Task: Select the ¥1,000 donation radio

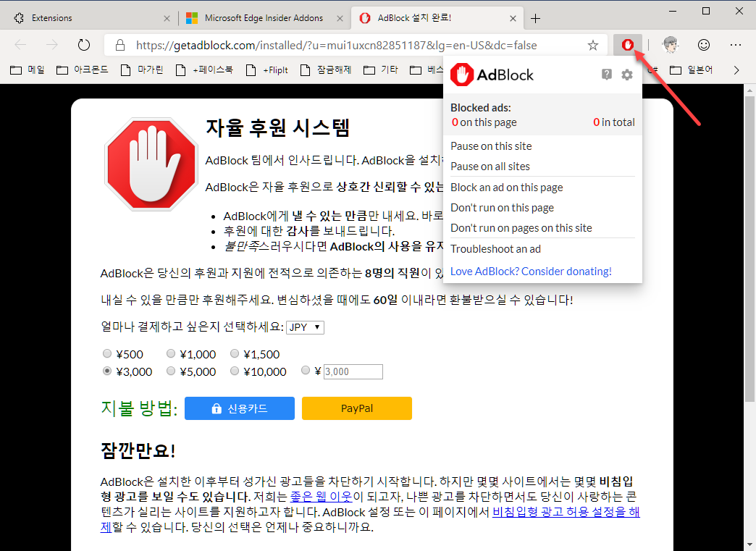Action: tap(171, 354)
